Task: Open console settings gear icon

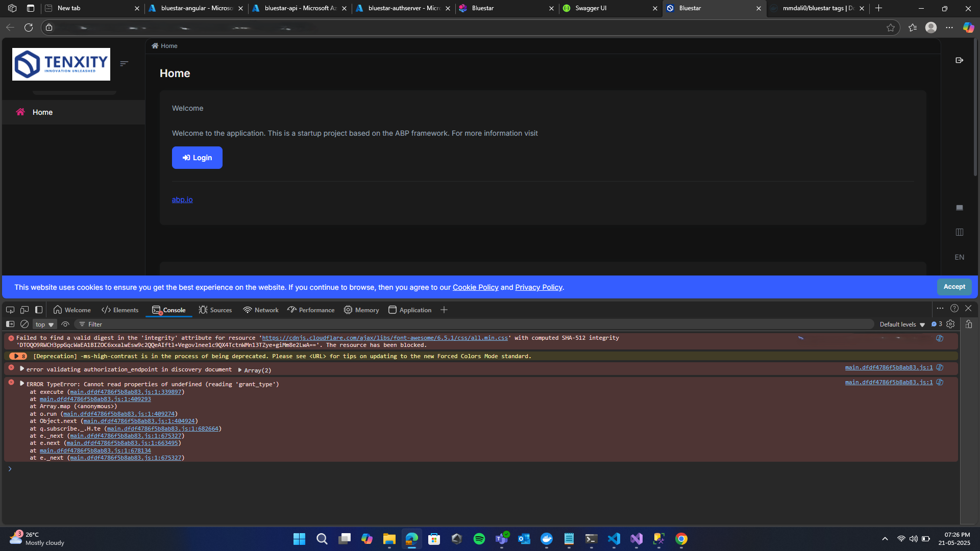Action: pyautogui.click(x=950, y=324)
